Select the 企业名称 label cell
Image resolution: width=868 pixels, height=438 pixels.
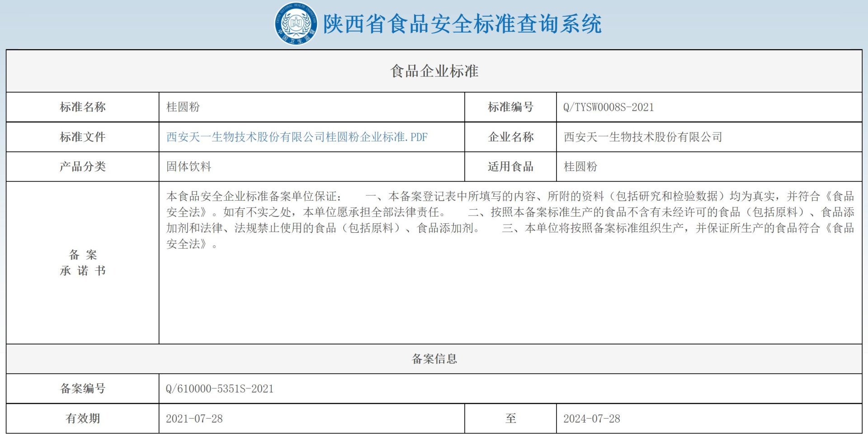click(510, 137)
